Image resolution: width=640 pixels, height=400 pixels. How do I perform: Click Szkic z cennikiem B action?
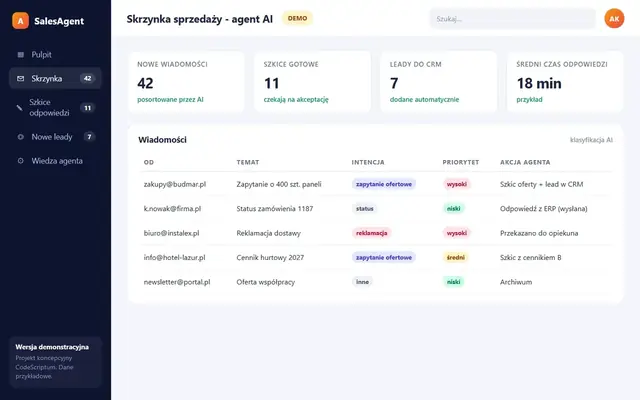531,258
